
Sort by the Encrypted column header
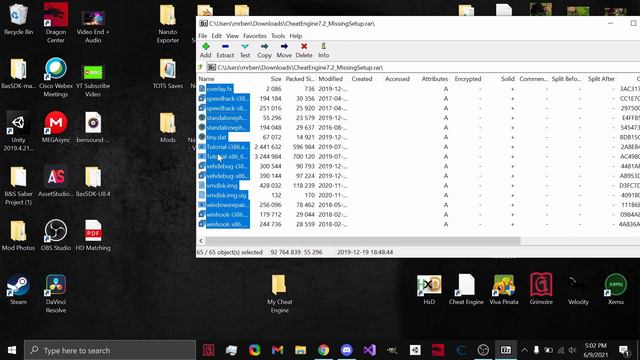468,79
